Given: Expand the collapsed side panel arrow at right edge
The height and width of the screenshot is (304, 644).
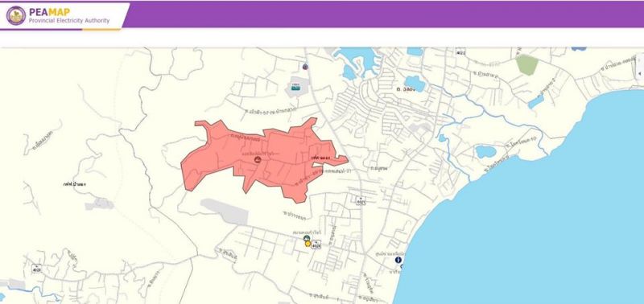Looking at the screenshot, I should [x=640, y=72].
